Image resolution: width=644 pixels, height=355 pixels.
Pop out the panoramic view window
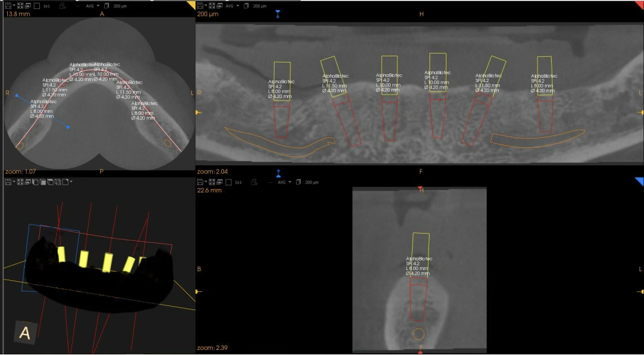220,6
